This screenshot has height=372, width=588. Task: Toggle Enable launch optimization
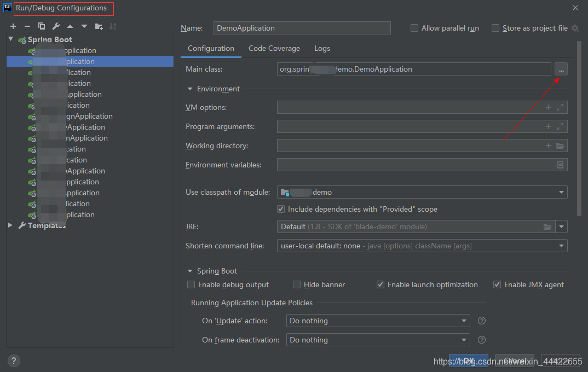pyautogui.click(x=381, y=284)
